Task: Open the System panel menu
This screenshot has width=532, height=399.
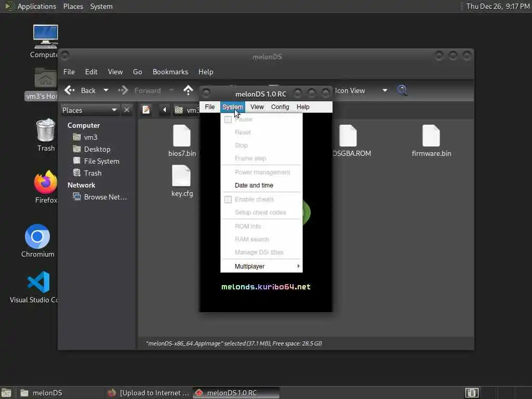Action: (101, 6)
